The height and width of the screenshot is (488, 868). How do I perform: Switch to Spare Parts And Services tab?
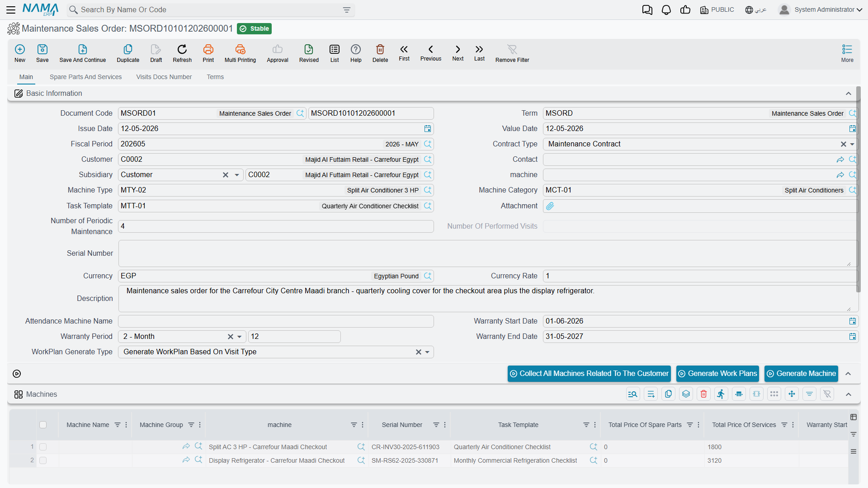[x=85, y=77]
